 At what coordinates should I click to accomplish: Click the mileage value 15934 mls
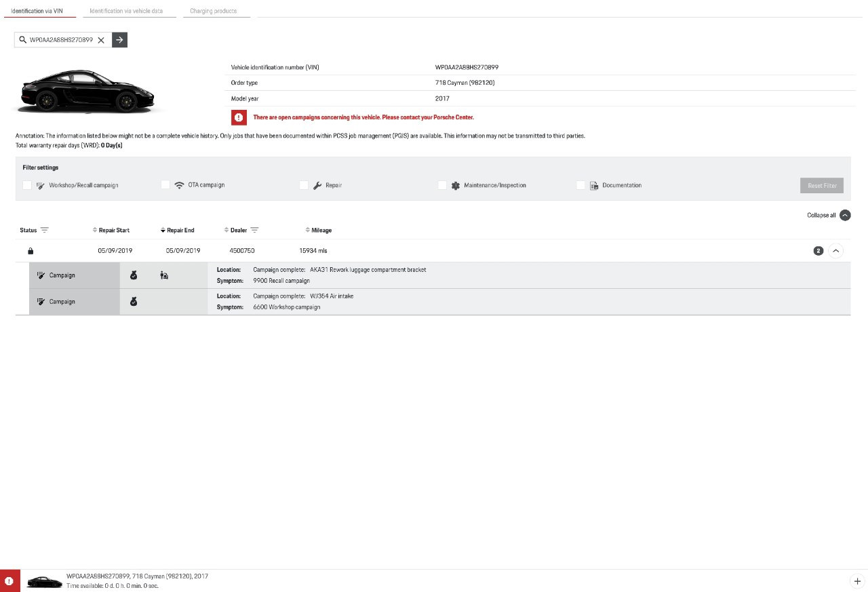tap(313, 251)
